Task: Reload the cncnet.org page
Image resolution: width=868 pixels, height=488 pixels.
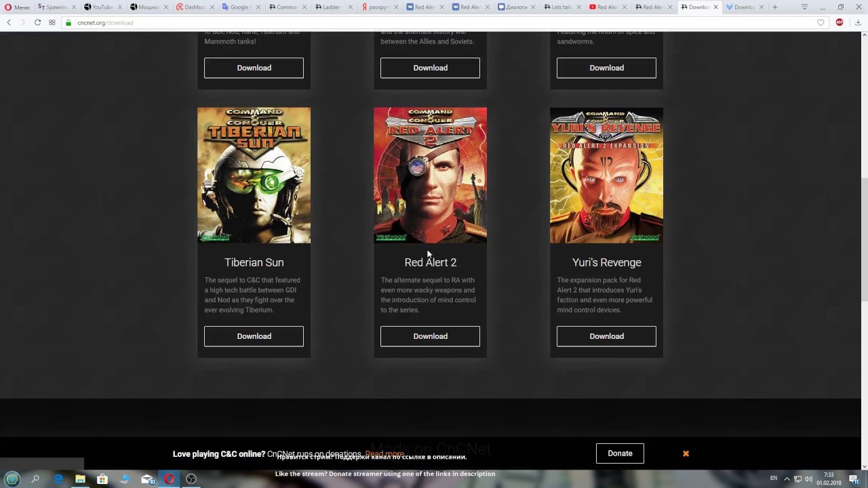Action: (37, 22)
